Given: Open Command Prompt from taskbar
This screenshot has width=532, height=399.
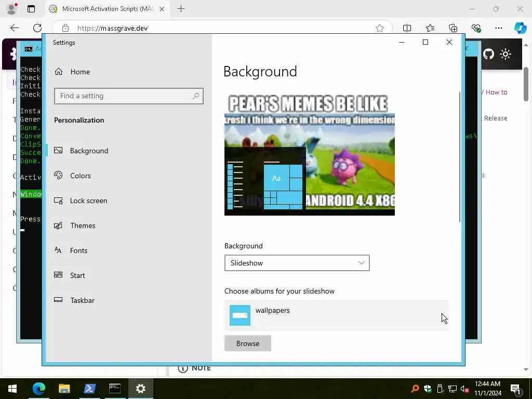Looking at the screenshot, I should click(115, 389).
